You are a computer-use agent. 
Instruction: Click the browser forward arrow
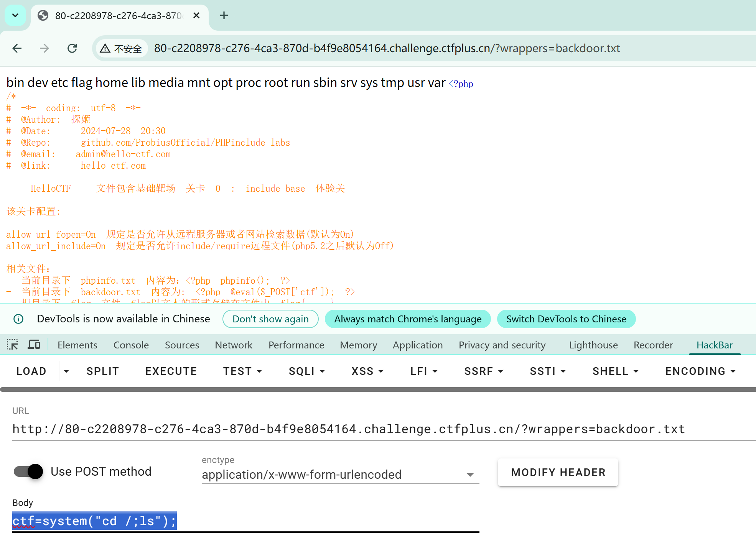coord(44,48)
